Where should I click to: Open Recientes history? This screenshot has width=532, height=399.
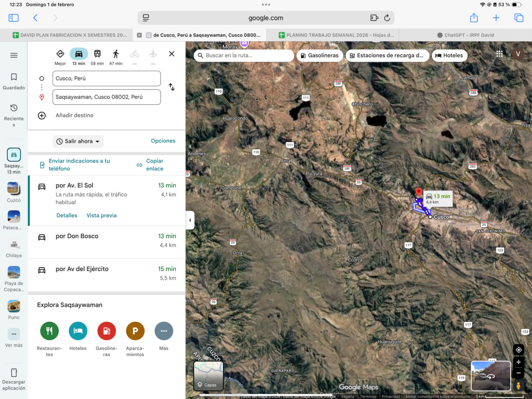pyautogui.click(x=14, y=115)
